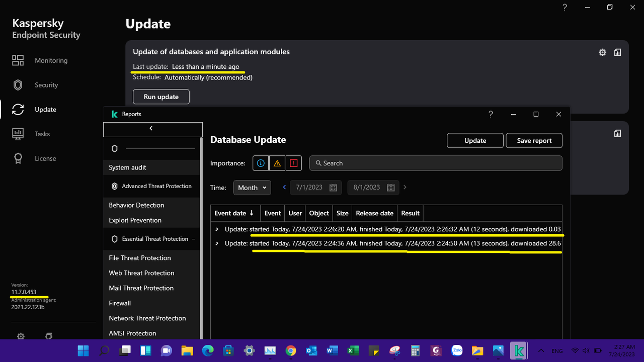Viewport: 644px width, 362px height.
Task: Toggle informational events filter
Action: point(261,163)
